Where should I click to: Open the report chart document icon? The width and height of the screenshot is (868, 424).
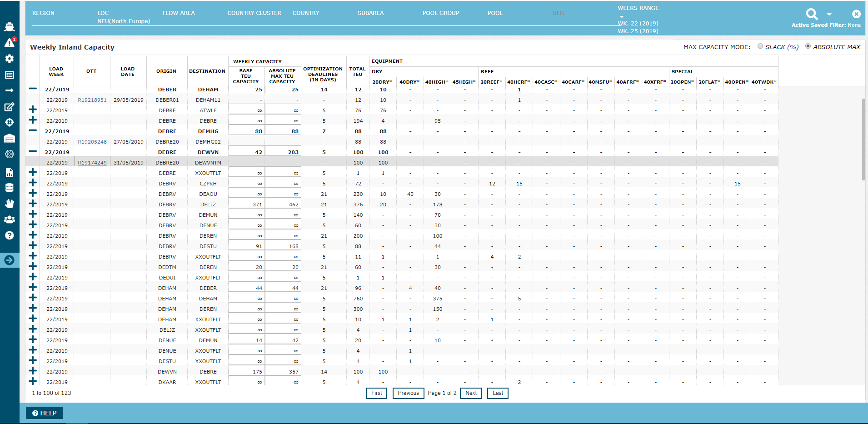[x=9, y=173]
